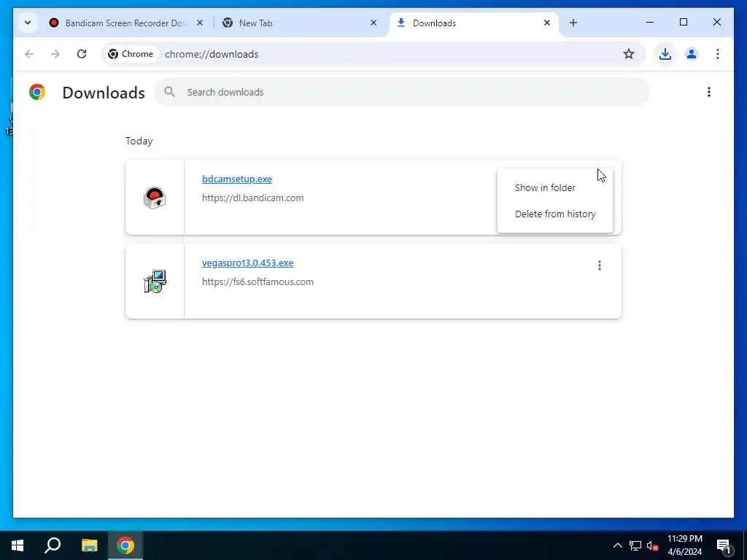Click the Today date heading

click(x=139, y=141)
